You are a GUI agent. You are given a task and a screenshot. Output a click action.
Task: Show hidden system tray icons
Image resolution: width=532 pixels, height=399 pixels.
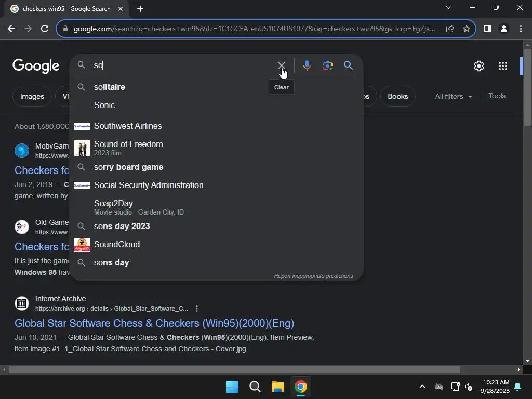pos(422,387)
